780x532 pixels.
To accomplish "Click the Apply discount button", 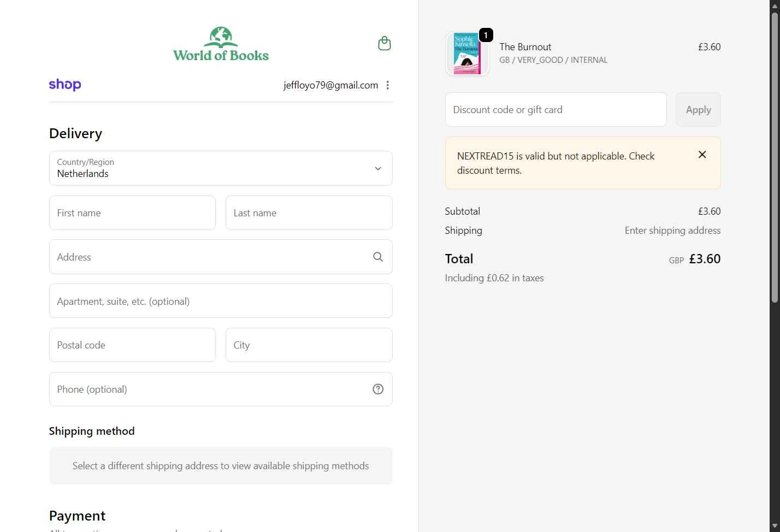I will click(698, 109).
